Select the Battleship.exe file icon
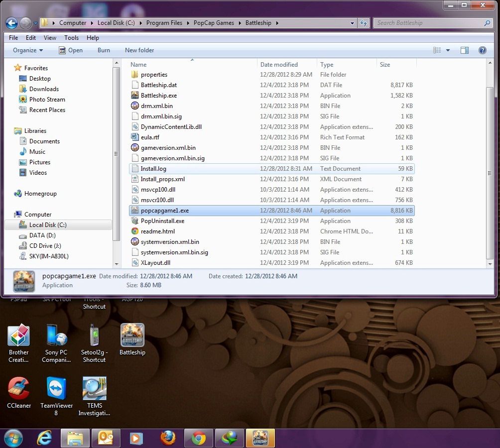 (135, 95)
